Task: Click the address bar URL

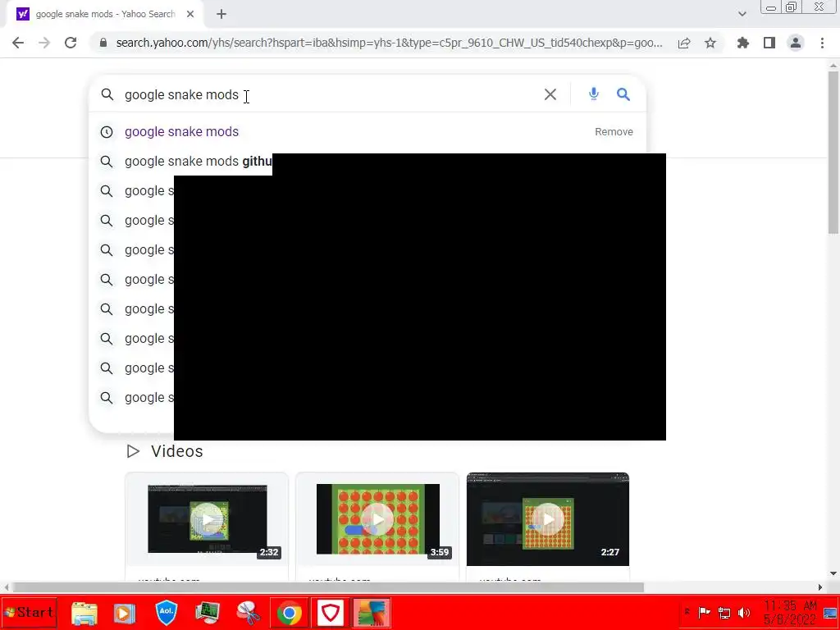Action: [x=389, y=43]
